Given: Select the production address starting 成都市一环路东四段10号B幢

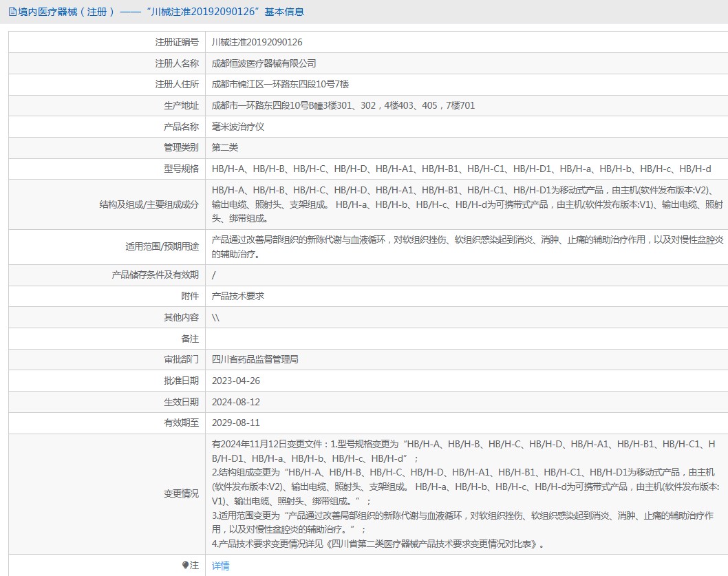Looking at the screenshot, I should tap(343, 105).
